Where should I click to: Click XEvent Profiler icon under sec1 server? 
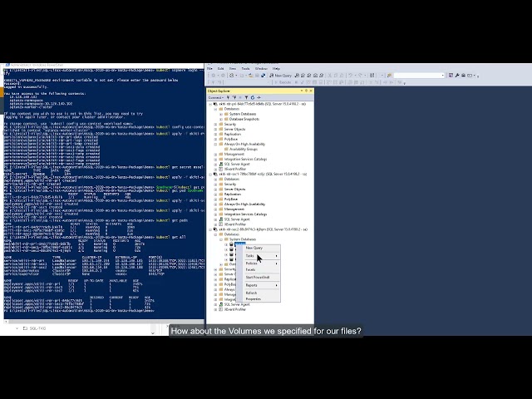click(x=221, y=224)
